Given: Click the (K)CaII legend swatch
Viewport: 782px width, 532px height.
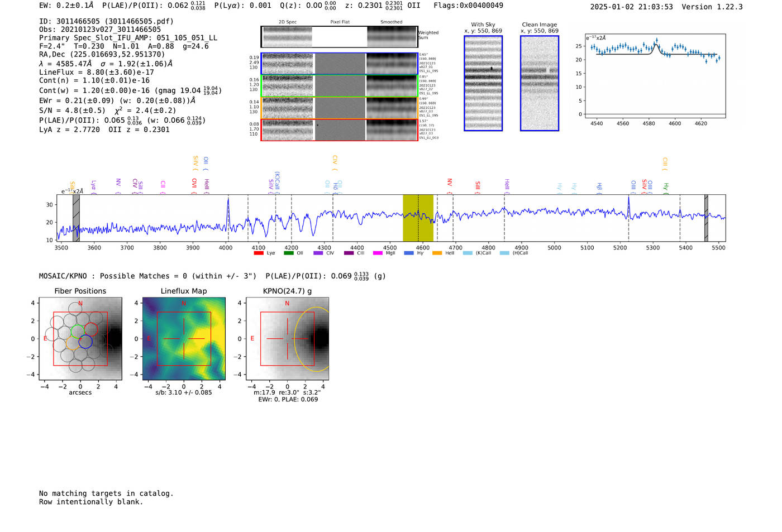Looking at the screenshot, I should click(468, 253).
